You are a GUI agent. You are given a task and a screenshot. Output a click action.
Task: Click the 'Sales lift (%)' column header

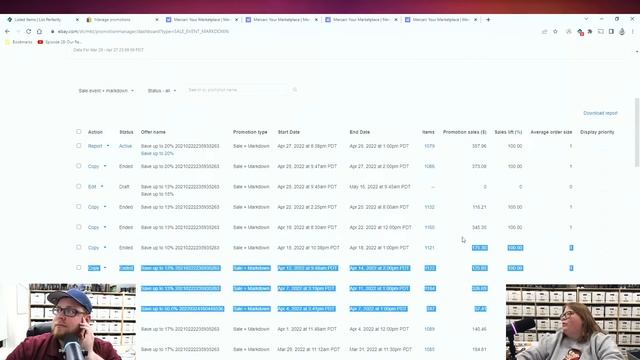click(x=508, y=132)
